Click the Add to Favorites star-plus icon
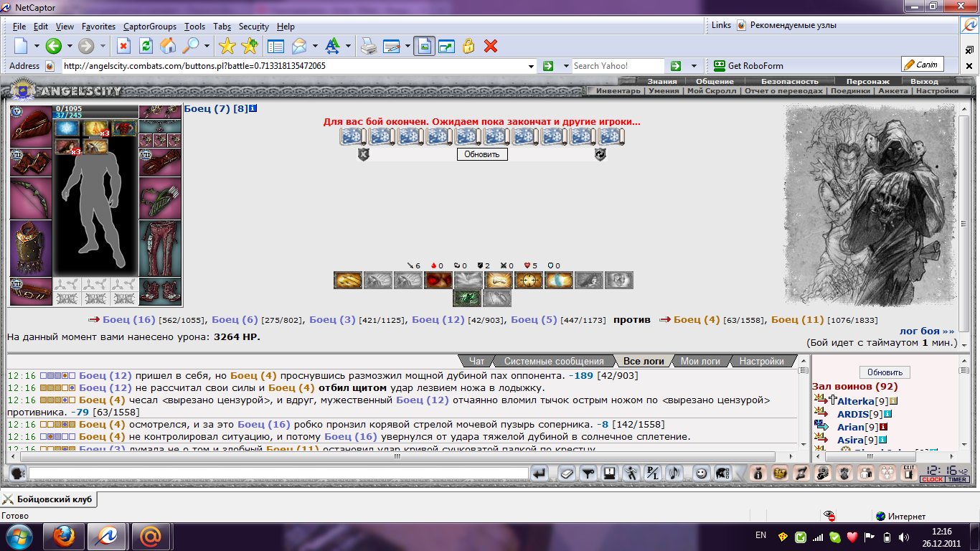Image resolution: width=980 pixels, height=551 pixels. 249,46
